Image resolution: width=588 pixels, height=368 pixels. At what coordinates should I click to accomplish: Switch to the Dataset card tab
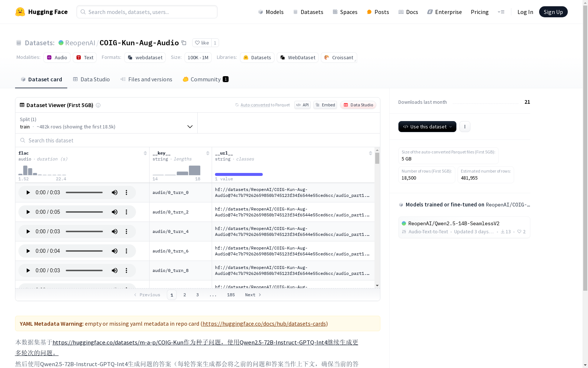pos(41,79)
